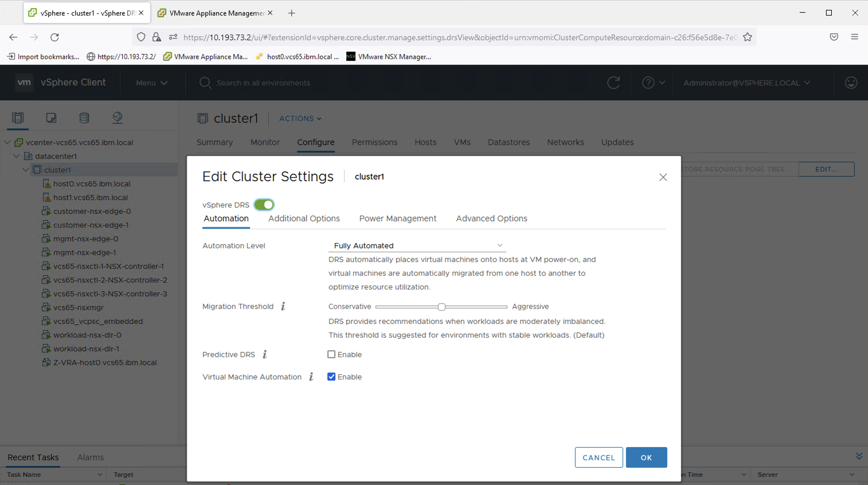Collapse the datacenter1 tree node
Screen dimensions: 868x485
point(17,156)
